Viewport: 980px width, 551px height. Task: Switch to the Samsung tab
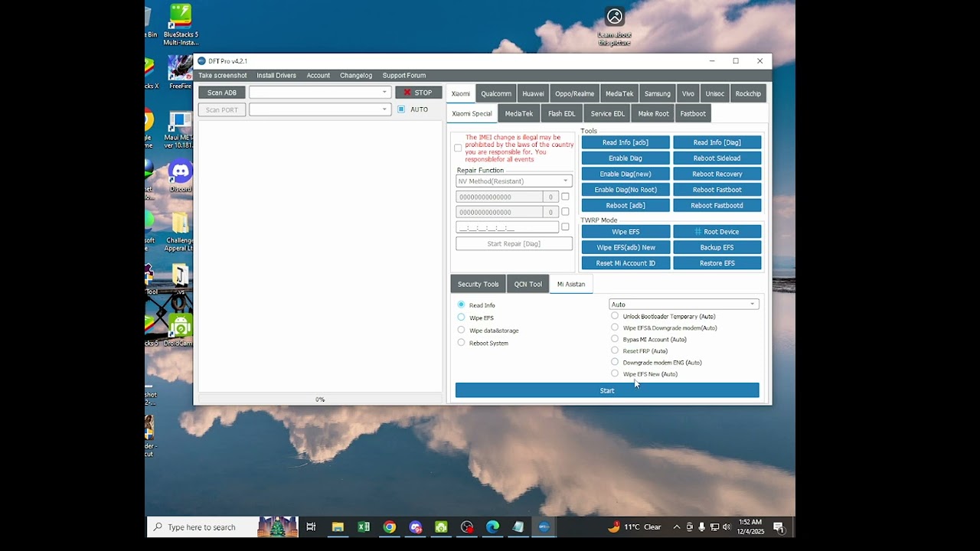click(x=658, y=93)
